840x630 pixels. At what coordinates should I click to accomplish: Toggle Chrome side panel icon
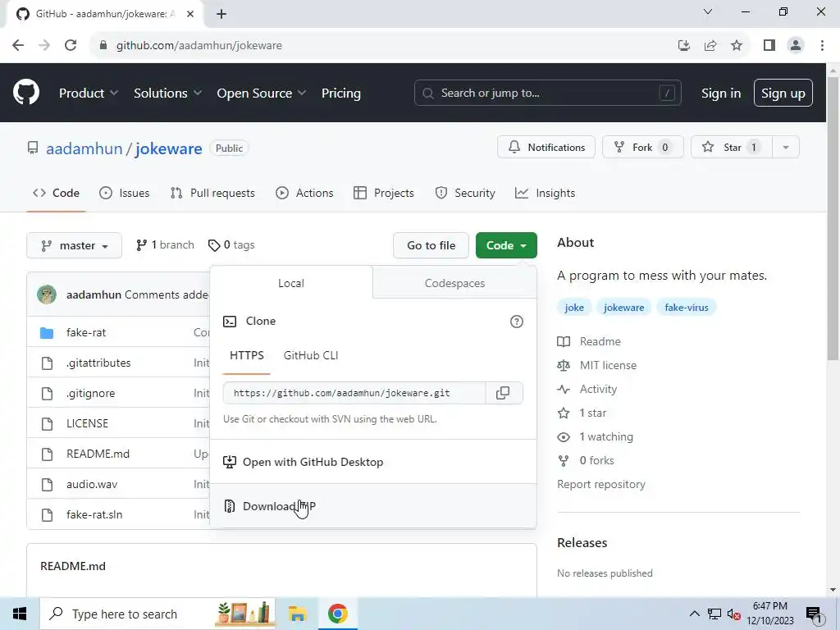click(x=769, y=46)
